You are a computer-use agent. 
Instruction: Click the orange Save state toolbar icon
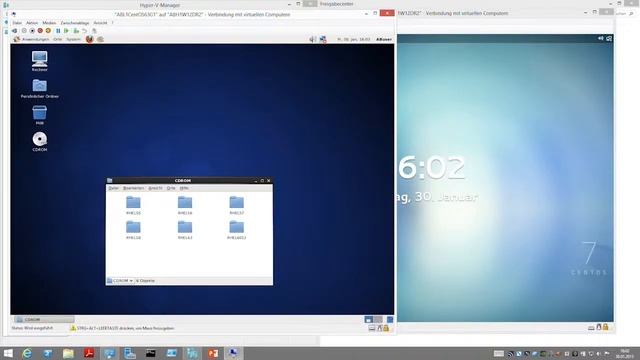tap(48, 31)
